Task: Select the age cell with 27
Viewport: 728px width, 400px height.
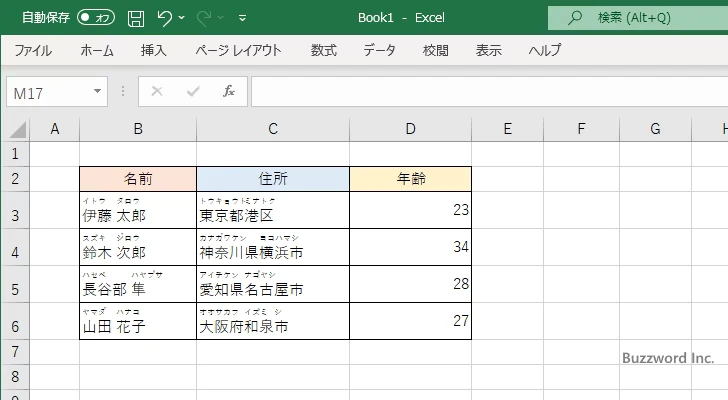Action: (410, 321)
